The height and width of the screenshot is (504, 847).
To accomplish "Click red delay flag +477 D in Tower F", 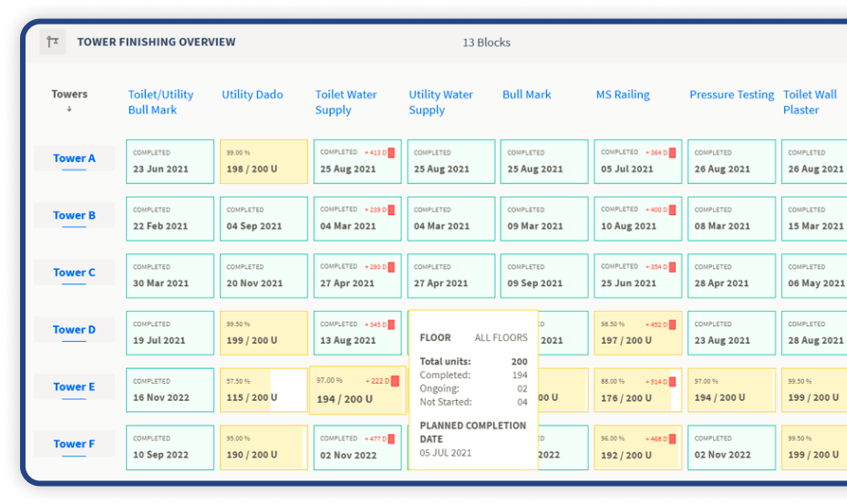I will click(x=391, y=439).
